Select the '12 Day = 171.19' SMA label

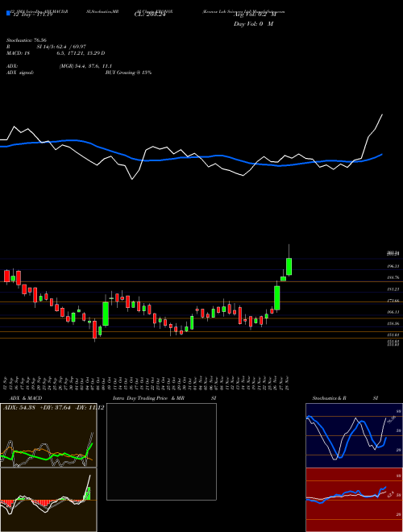pyautogui.click(x=31, y=15)
